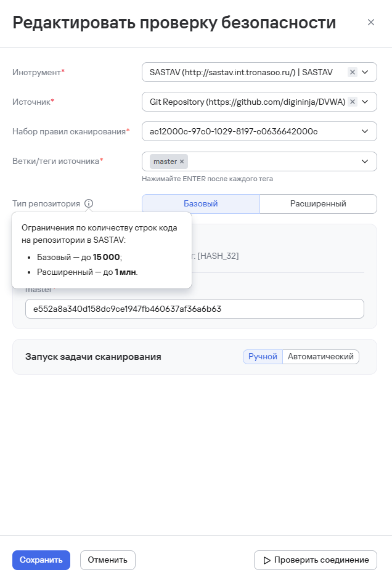Click the commit hash input under master
Viewport: 392px width, 583px height.
195,308
